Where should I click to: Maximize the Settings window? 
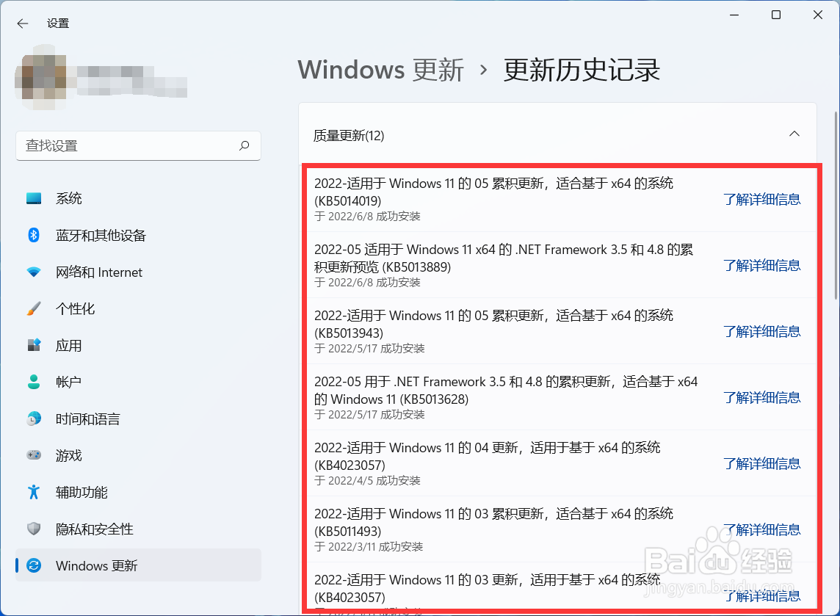[775, 15]
